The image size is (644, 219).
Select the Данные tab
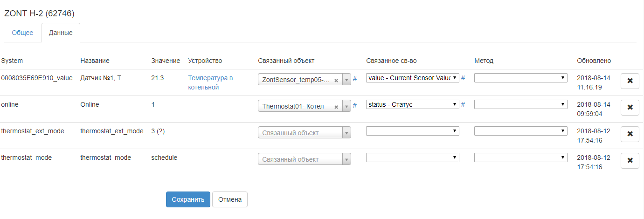pos(61,33)
